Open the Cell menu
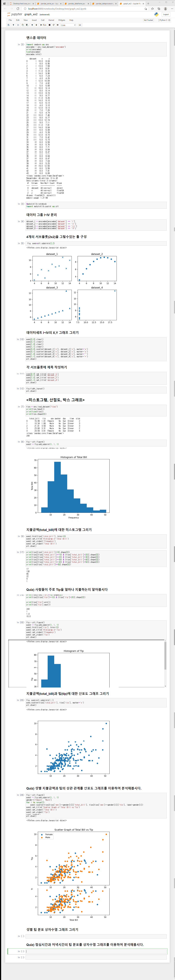Screen dimensions: 175x980 pos(43,20)
